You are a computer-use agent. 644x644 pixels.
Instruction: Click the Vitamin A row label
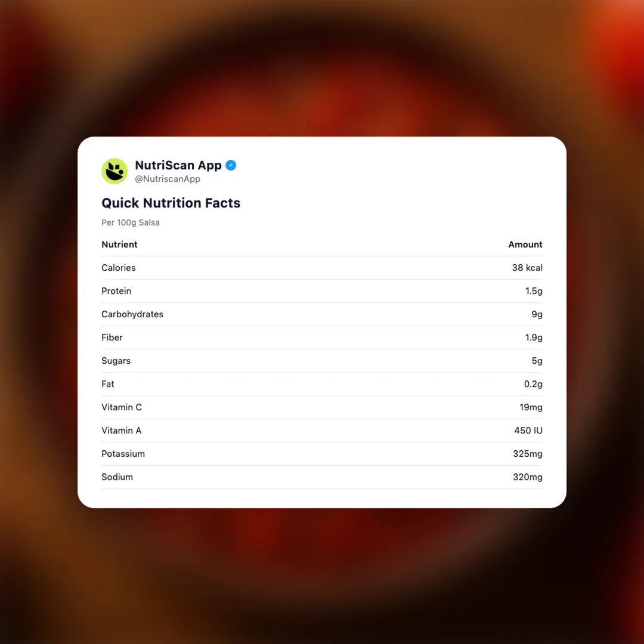click(x=122, y=431)
